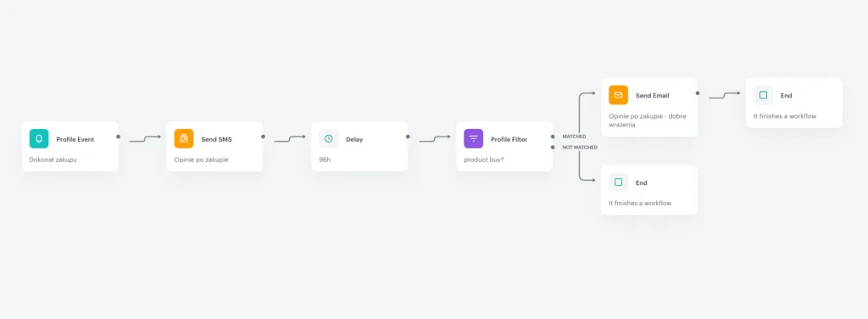Click the Delay clock icon

click(x=329, y=138)
